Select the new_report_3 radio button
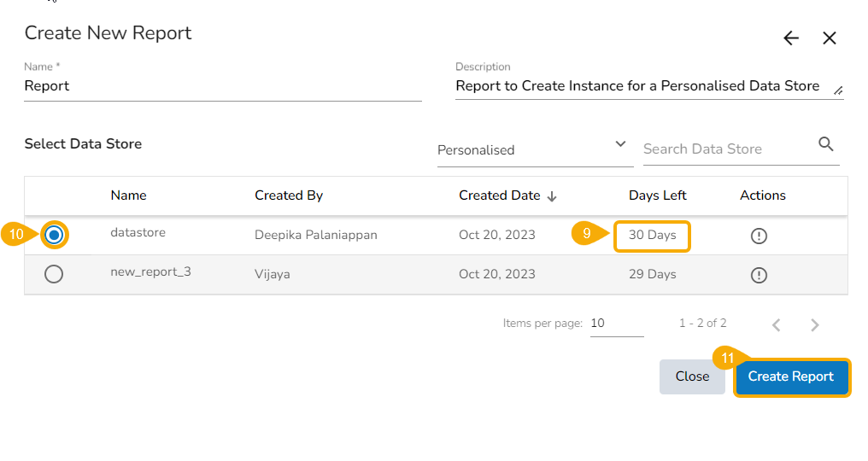 click(54, 274)
